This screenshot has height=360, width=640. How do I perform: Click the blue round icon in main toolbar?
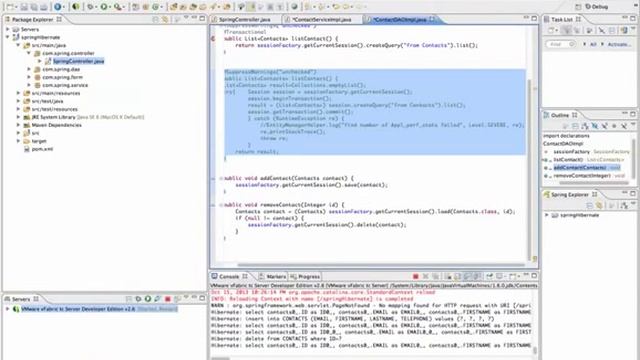pyautogui.click(x=58, y=7)
